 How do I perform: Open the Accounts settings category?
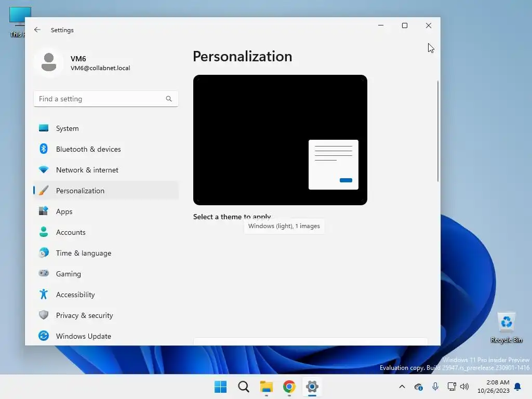(x=106, y=232)
